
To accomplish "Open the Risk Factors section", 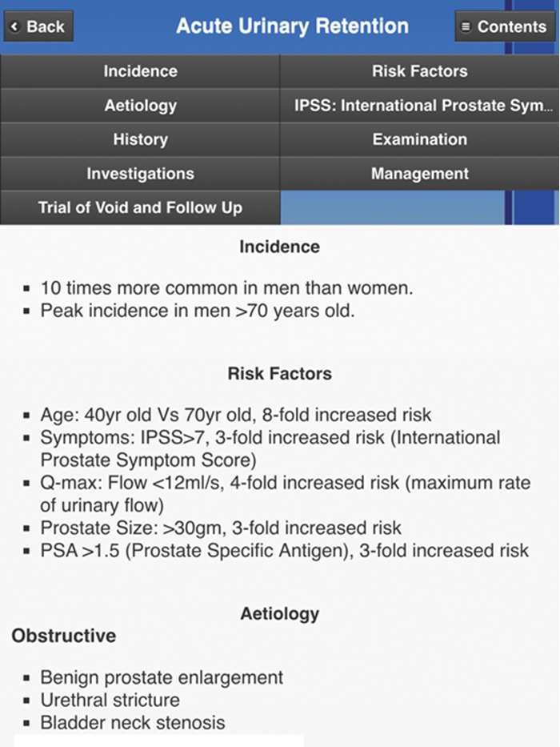I will pos(419,71).
